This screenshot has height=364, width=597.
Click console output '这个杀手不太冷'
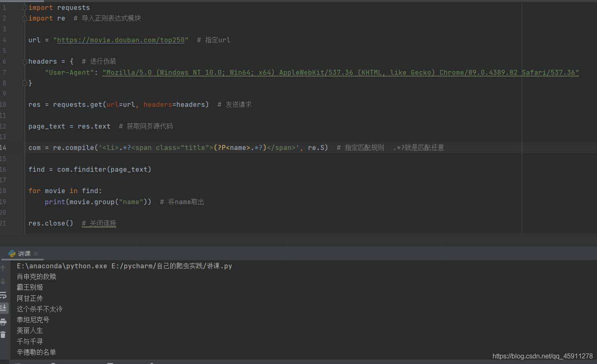[x=40, y=309]
